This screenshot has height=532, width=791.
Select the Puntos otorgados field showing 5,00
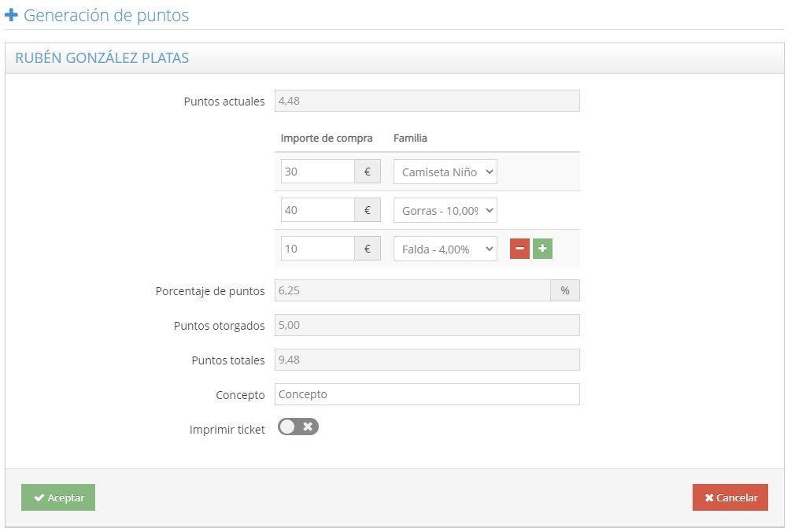pos(427,325)
